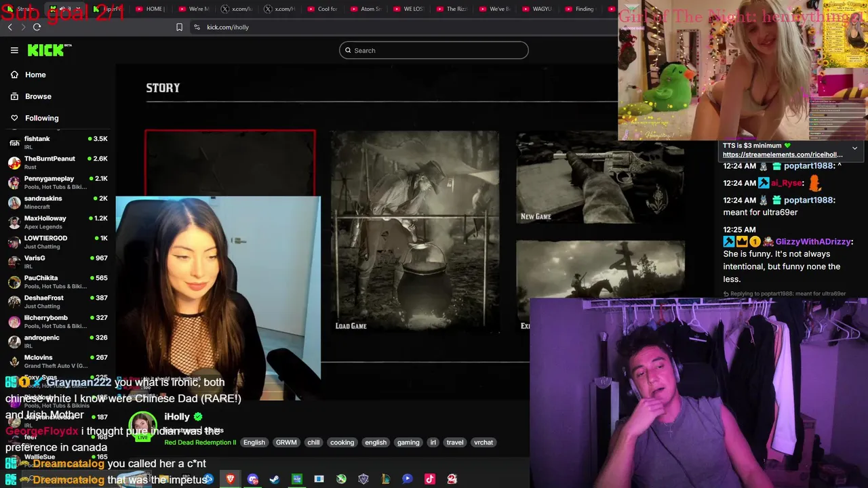Click capitalized English tag
The height and width of the screenshot is (488, 868).
[x=254, y=443]
